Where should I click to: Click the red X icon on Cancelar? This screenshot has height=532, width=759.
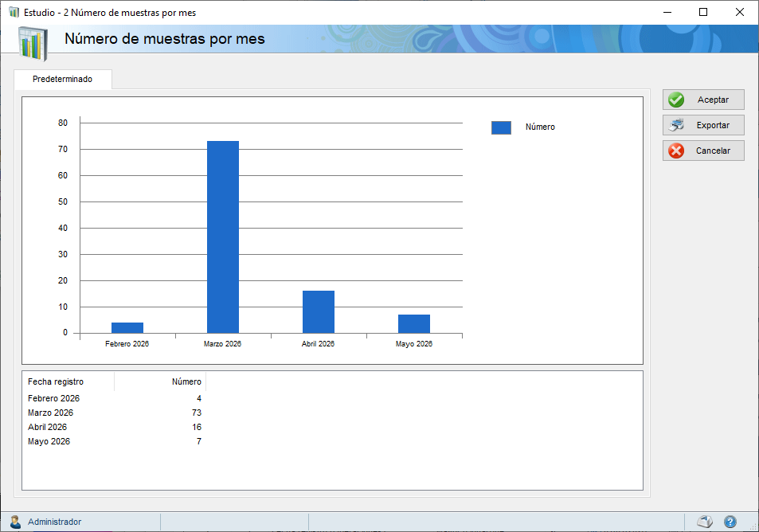coord(676,151)
